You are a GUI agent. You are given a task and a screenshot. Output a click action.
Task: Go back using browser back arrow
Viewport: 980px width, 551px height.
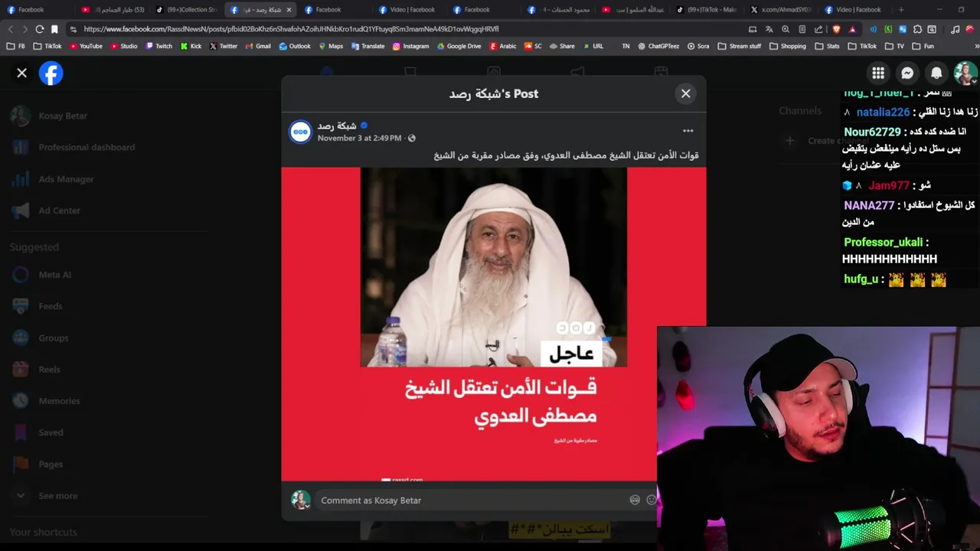coord(11,29)
